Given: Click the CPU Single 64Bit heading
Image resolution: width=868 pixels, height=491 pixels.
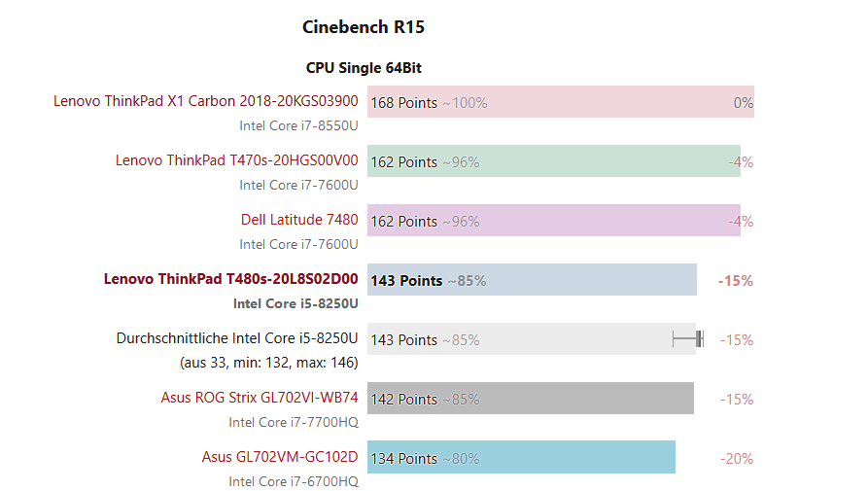Looking at the screenshot, I should click(364, 68).
